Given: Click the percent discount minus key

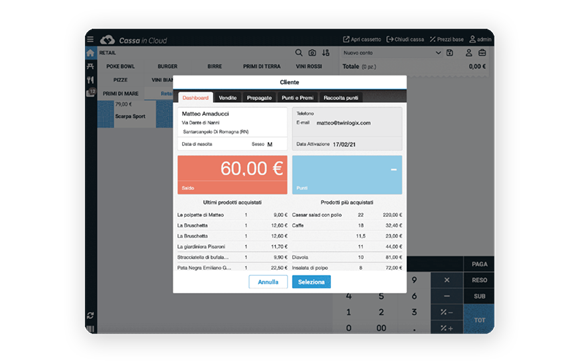Looking at the screenshot, I should (x=447, y=312).
